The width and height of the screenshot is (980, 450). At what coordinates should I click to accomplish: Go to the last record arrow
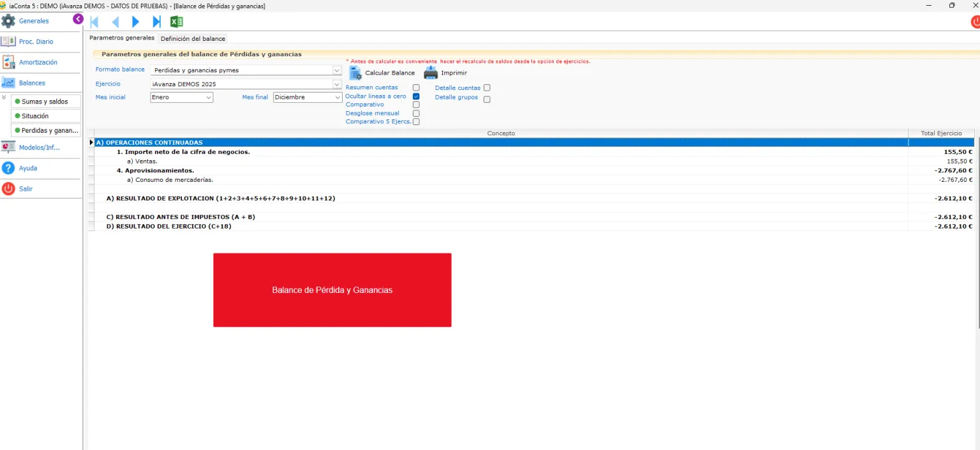(x=156, y=22)
